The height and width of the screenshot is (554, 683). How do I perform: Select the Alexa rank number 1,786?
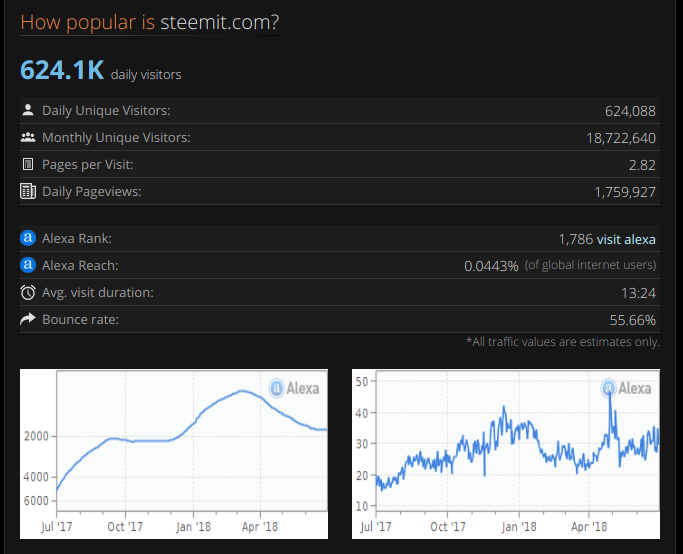click(x=576, y=239)
